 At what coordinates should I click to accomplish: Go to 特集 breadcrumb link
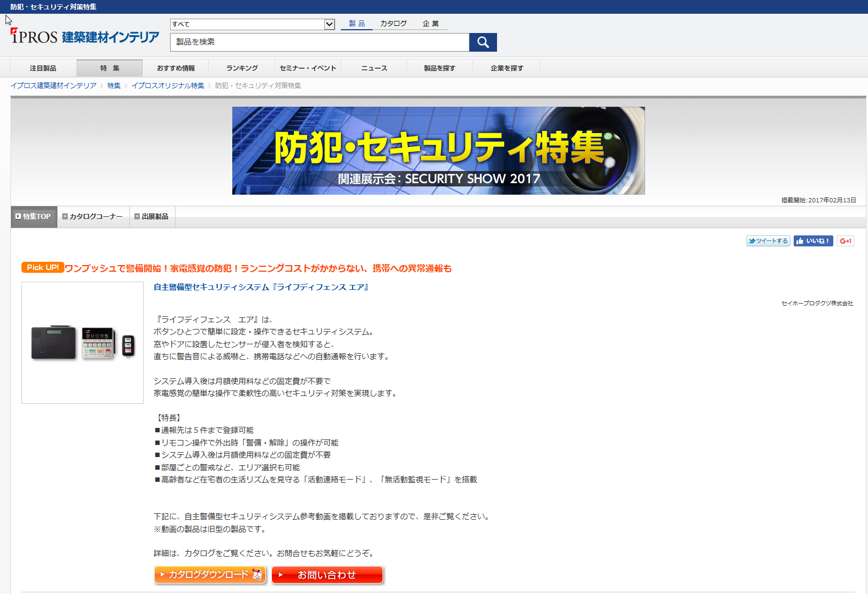pos(114,86)
